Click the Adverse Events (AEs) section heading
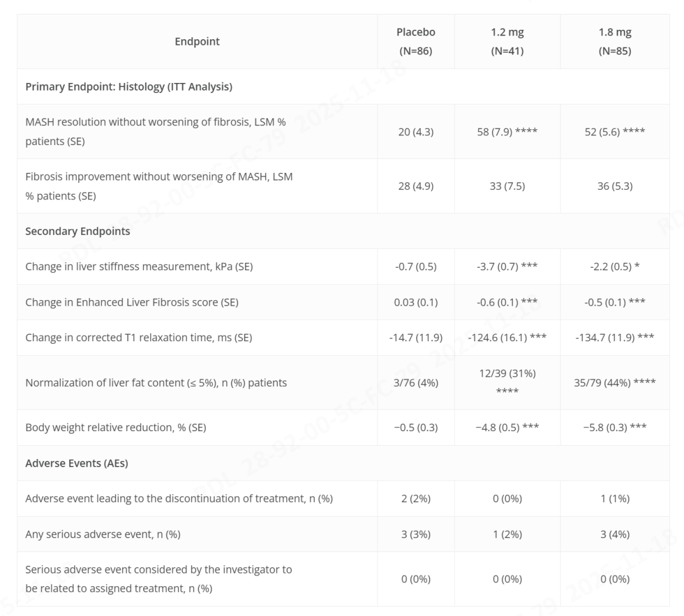This screenshot has width=684, height=616. 77,463
